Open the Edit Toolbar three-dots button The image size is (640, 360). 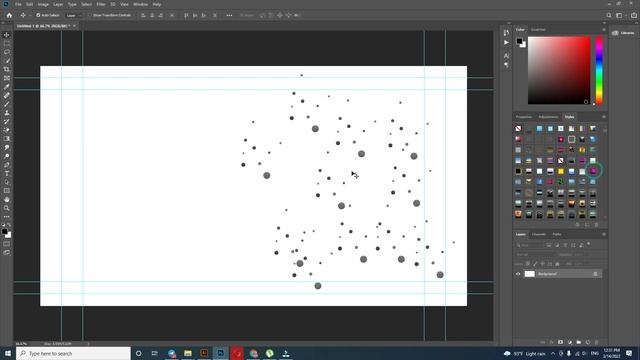7,217
